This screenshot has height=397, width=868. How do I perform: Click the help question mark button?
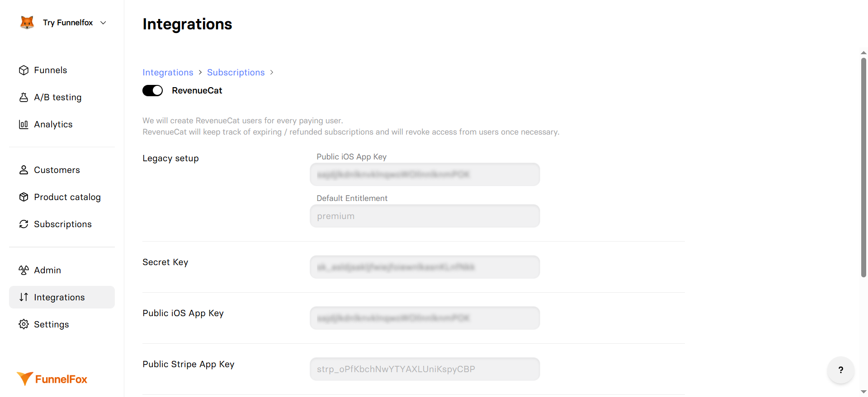click(x=840, y=370)
